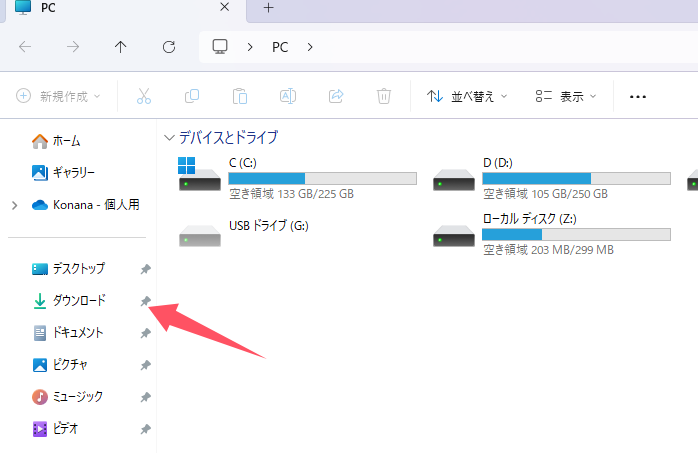Open the three-dot more options menu
This screenshot has height=453, width=698.
(637, 97)
